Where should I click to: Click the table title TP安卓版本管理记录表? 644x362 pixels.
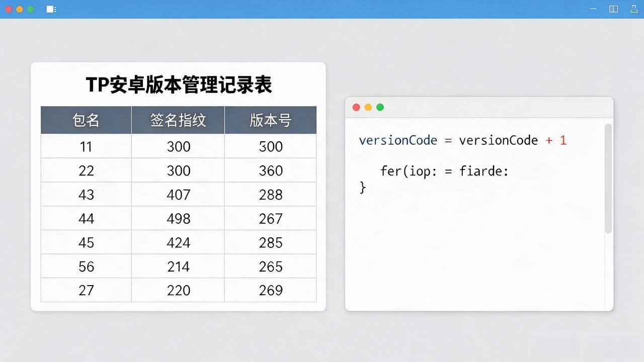179,84
